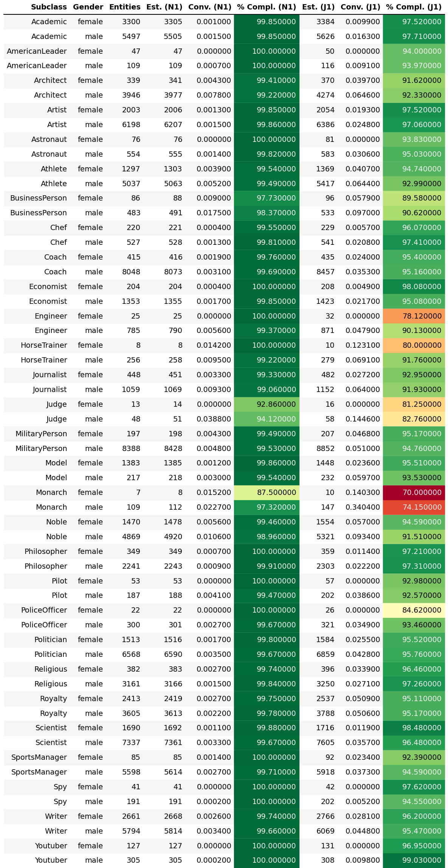The height and width of the screenshot is (868, 448).
Task: Click the Est. (N1) column header
Action: click(164, 7)
